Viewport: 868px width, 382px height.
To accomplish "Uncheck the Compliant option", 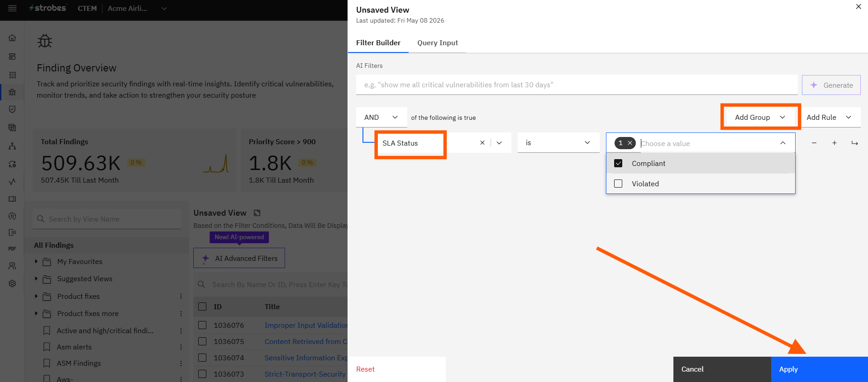I will click(x=618, y=163).
